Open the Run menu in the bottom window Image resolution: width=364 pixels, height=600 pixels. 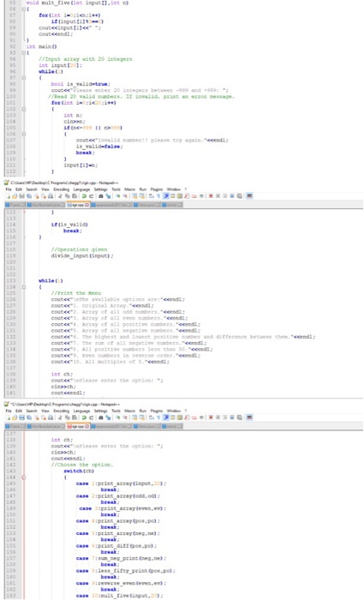[143, 411]
